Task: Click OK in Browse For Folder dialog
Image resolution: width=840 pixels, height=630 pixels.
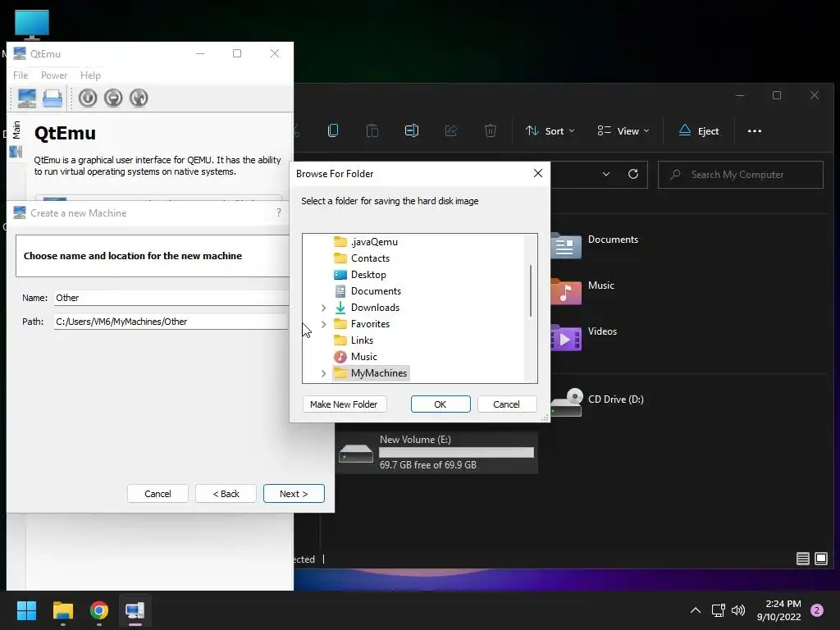Action: (441, 404)
